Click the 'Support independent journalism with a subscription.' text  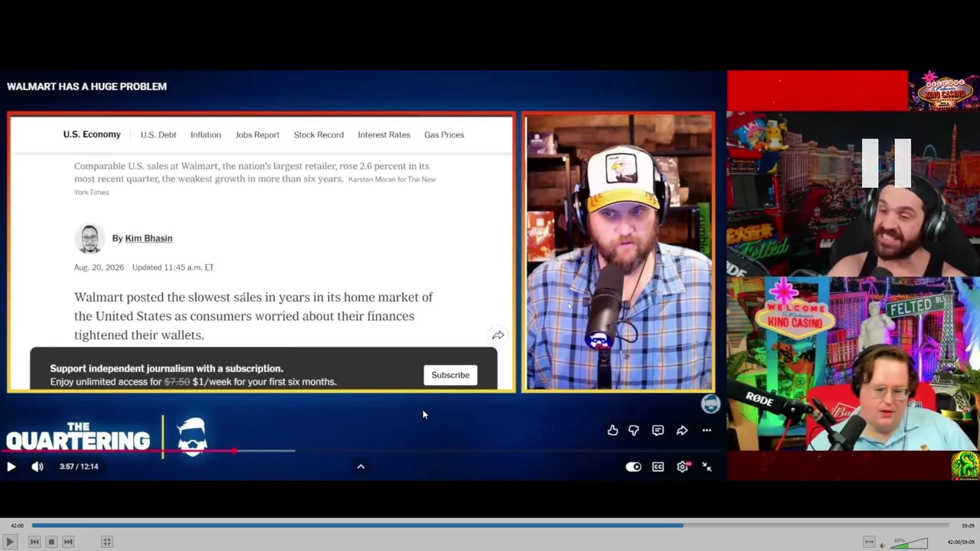(167, 368)
